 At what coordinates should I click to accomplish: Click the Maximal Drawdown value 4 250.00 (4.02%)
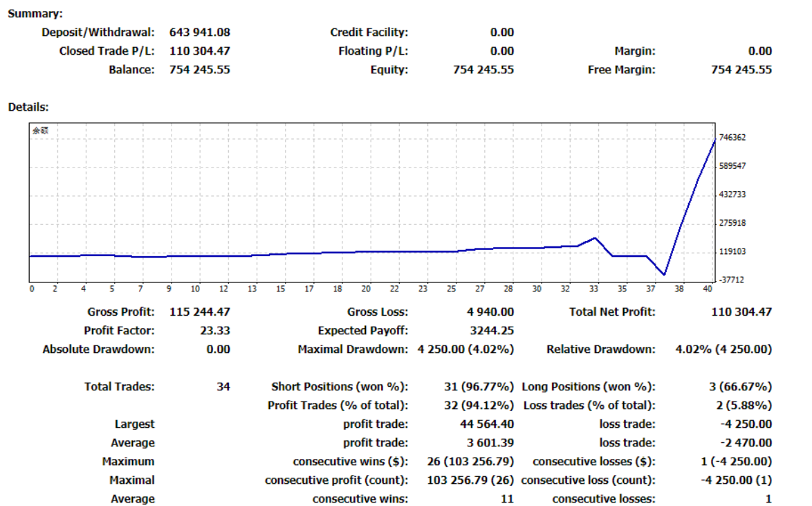click(465, 350)
